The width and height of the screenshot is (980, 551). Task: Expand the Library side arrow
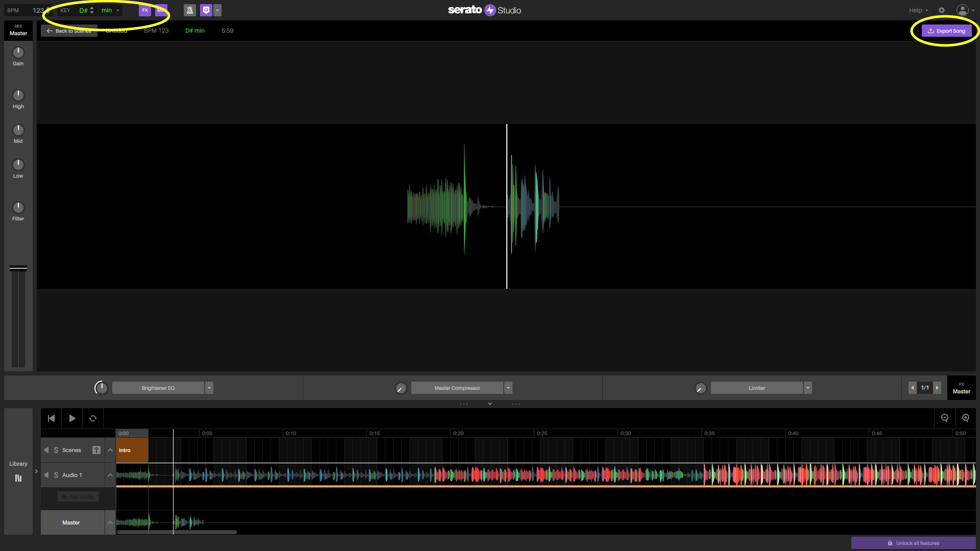point(36,471)
